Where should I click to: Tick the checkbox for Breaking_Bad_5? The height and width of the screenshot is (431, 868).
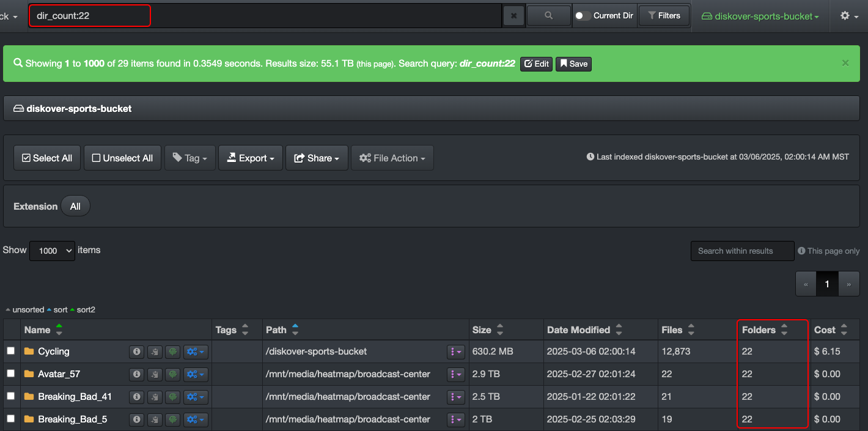11,419
